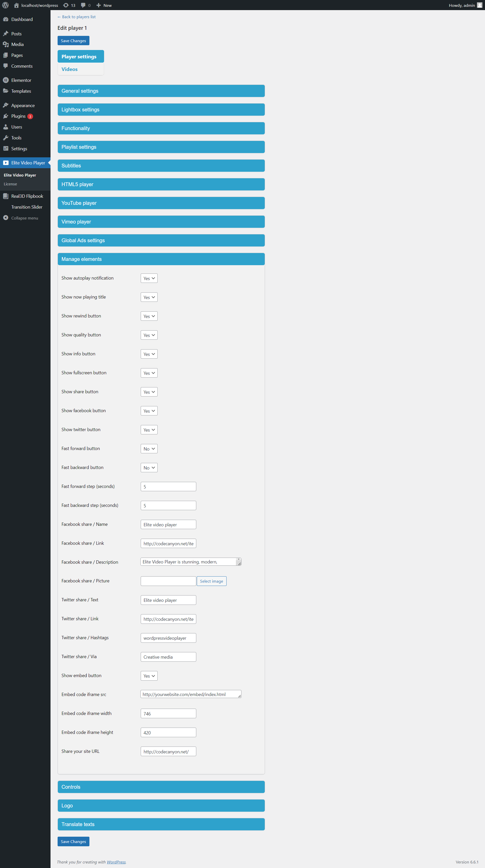Click the WordPress logo icon

click(5, 5)
